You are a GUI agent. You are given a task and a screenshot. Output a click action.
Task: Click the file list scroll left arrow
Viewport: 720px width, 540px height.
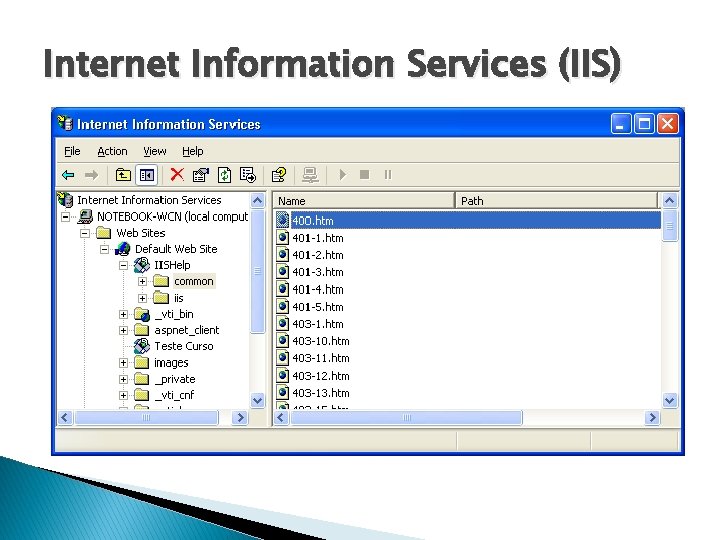coord(281,418)
